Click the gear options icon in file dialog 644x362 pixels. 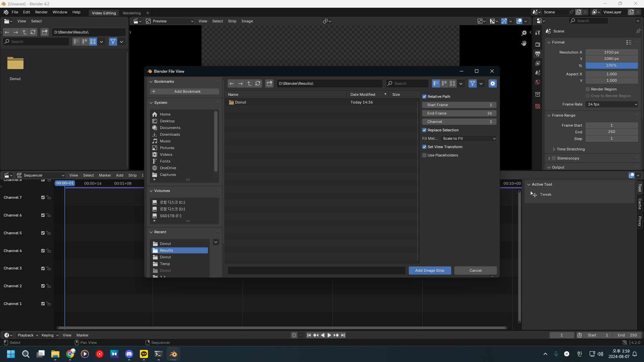pyautogui.click(x=492, y=83)
